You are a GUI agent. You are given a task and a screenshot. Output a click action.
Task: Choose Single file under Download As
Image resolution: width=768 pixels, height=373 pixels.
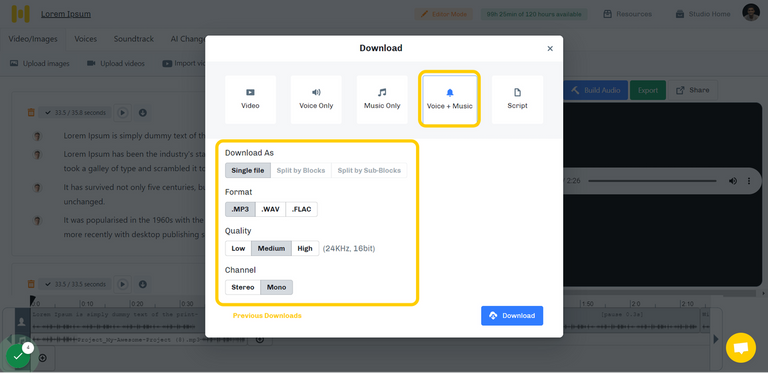(x=248, y=170)
